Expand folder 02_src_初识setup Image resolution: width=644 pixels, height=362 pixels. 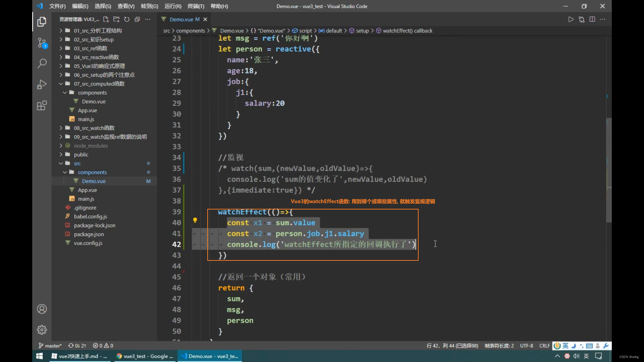(94, 40)
